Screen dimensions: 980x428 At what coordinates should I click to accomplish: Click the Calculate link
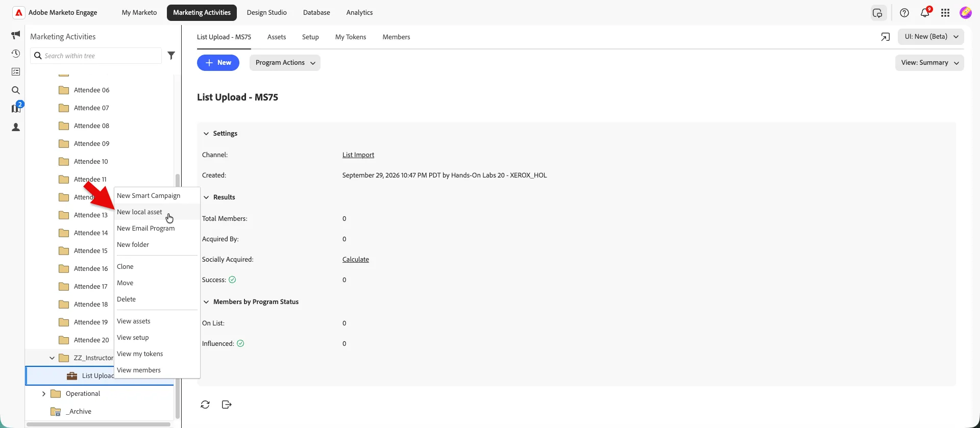356,260
